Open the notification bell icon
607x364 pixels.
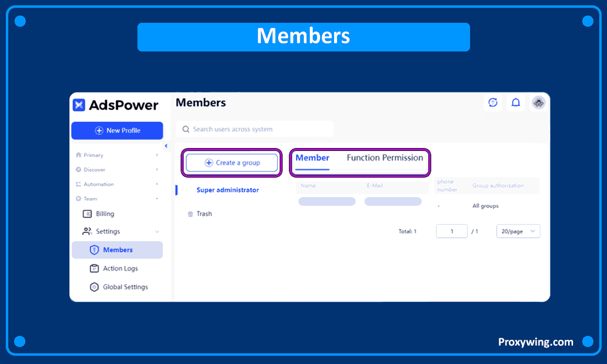pyautogui.click(x=516, y=102)
